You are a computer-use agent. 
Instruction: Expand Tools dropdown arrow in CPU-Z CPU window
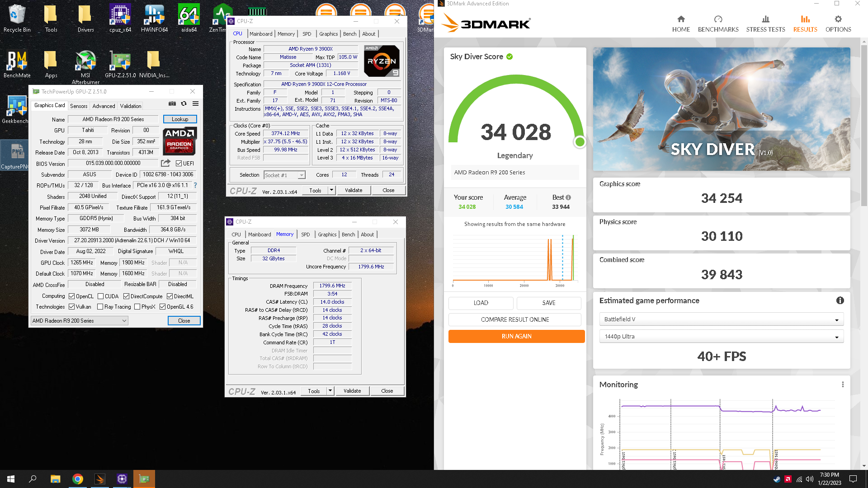click(x=331, y=190)
